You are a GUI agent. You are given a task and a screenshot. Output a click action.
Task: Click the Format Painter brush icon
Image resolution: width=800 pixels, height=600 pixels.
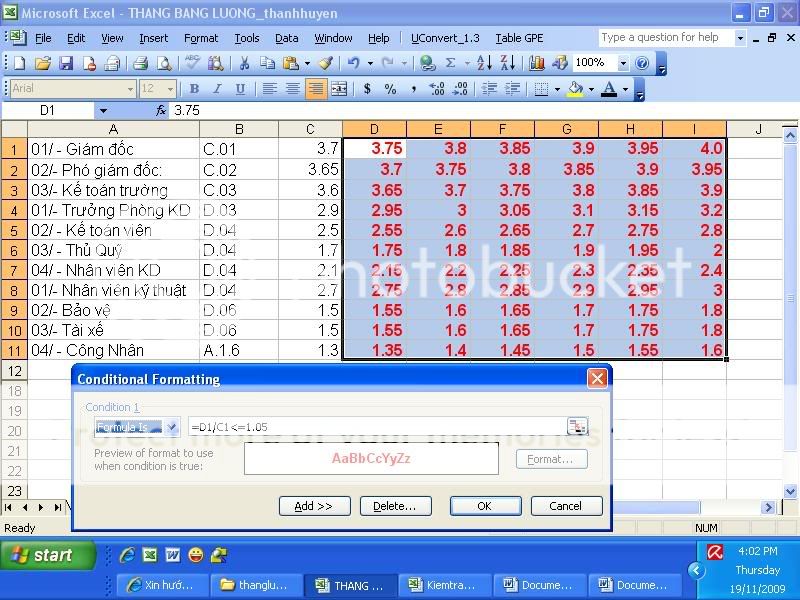coord(326,63)
